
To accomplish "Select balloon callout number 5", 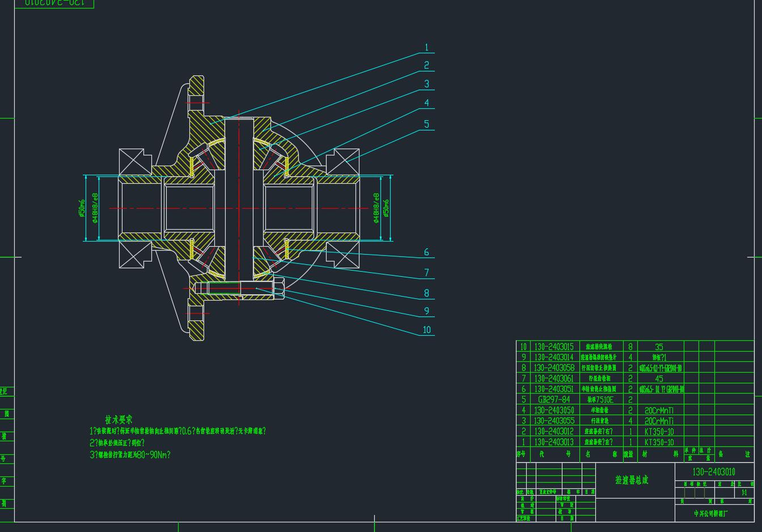I will coord(426,124).
